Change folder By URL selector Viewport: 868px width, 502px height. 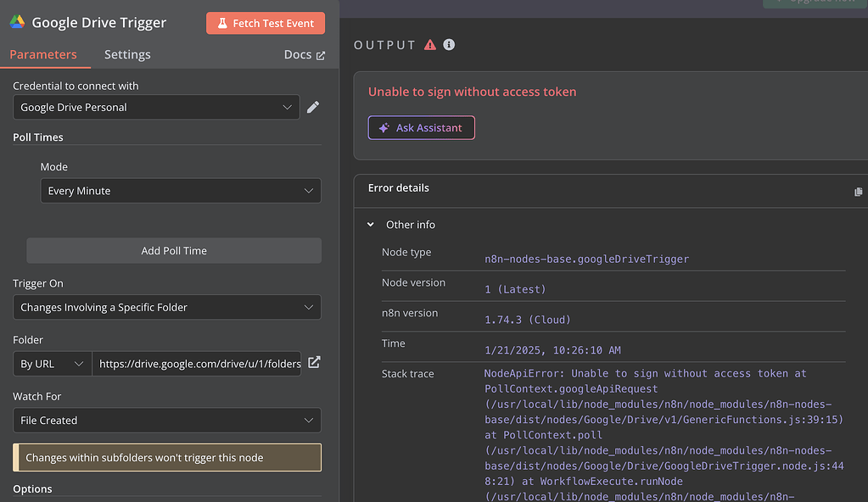point(53,364)
